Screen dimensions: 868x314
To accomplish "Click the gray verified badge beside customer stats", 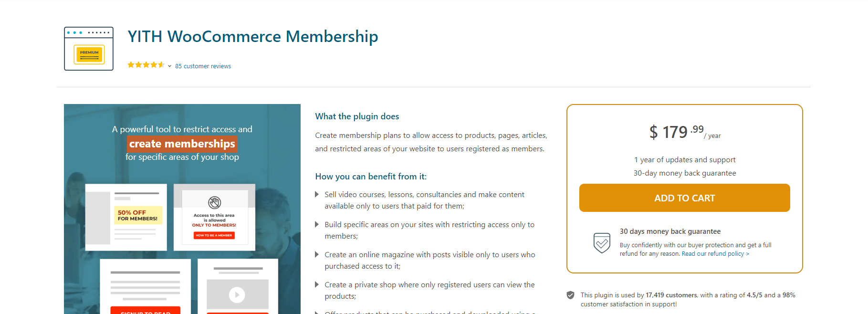I will tap(570, 295).
